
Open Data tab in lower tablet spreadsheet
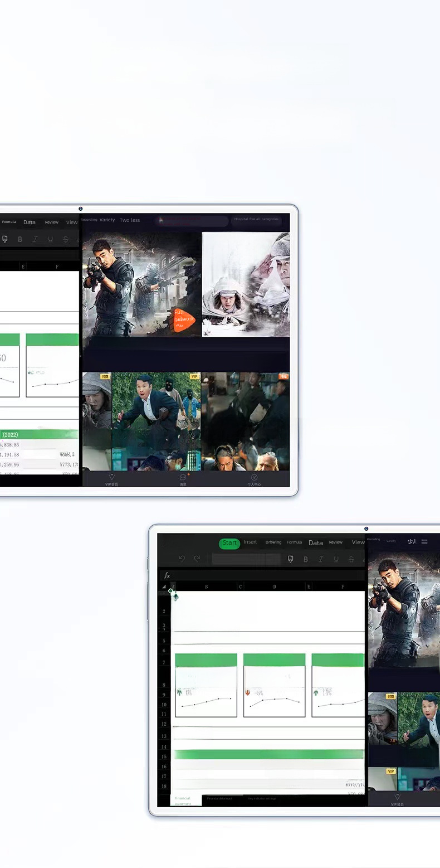pos(316,542)
